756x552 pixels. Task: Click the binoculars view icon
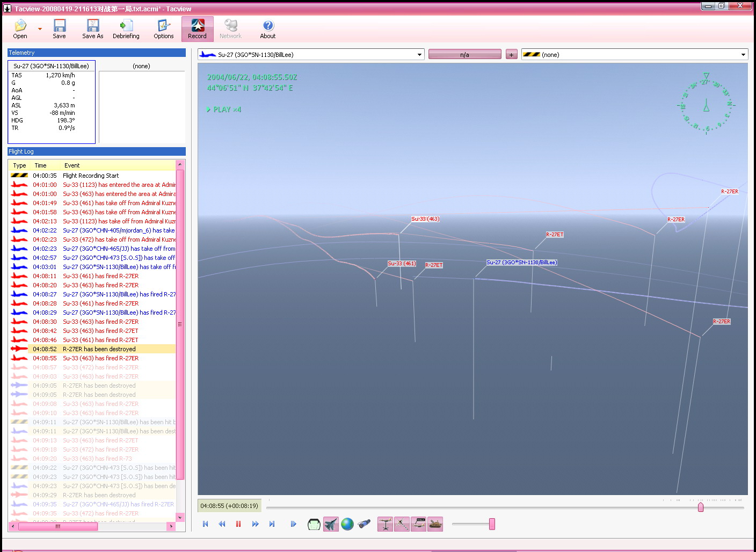[x=364, y=524]
